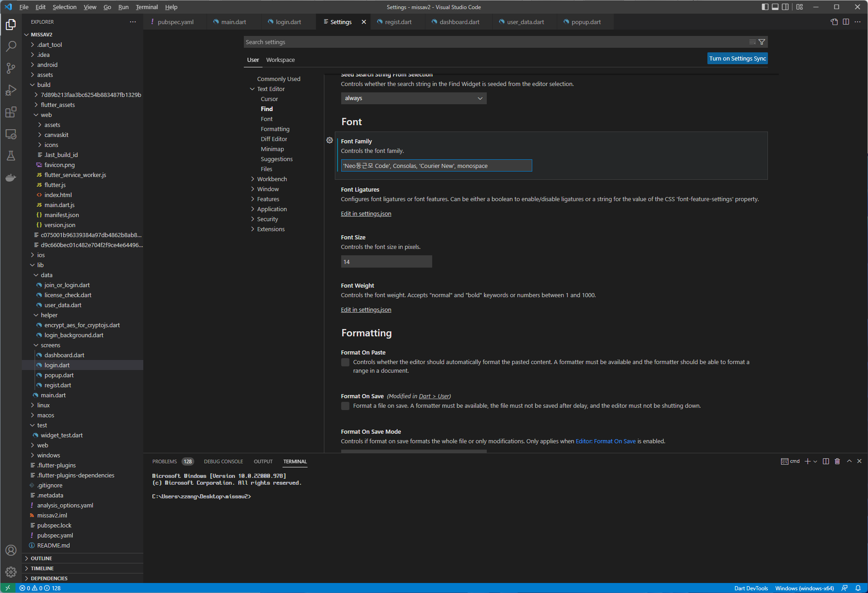
Task: Follow the Editor: Format On Save link
Action: [606, 441]
